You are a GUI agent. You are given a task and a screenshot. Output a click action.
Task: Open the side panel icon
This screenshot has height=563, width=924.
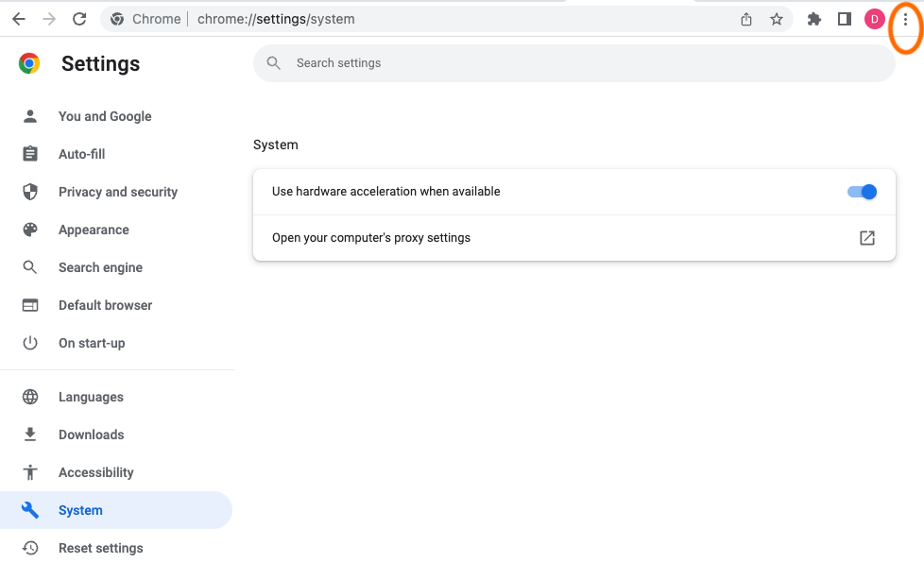click(845, 19)
